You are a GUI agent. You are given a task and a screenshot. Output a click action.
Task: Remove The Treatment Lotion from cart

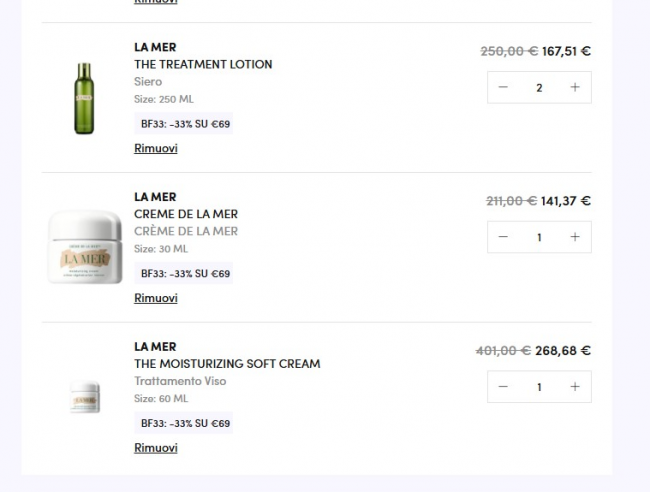pyautogui.click(x=156, y=149)
